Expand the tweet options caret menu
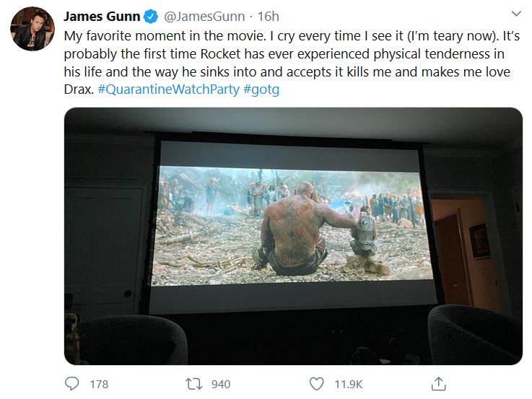This screenshot has width=532, height=399. 515,14
